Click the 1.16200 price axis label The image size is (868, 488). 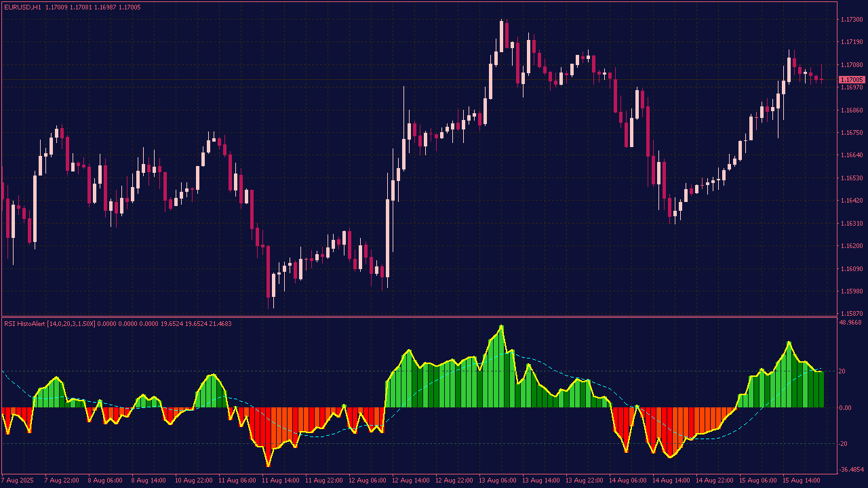point(851,246)
